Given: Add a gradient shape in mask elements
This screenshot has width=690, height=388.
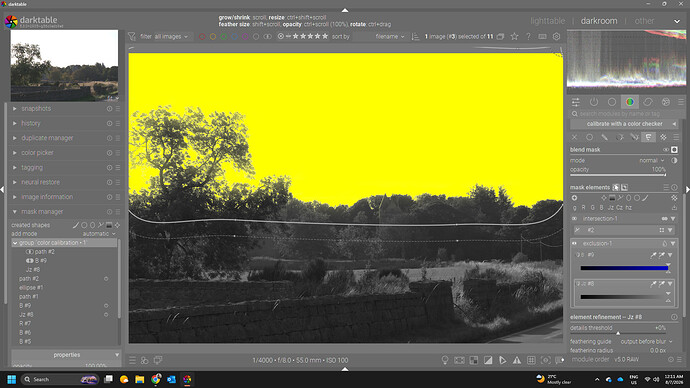Looking at the screenshot, I should click(x=612, y=198).
